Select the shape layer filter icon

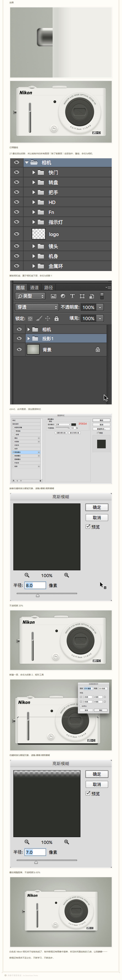[82, 296]
